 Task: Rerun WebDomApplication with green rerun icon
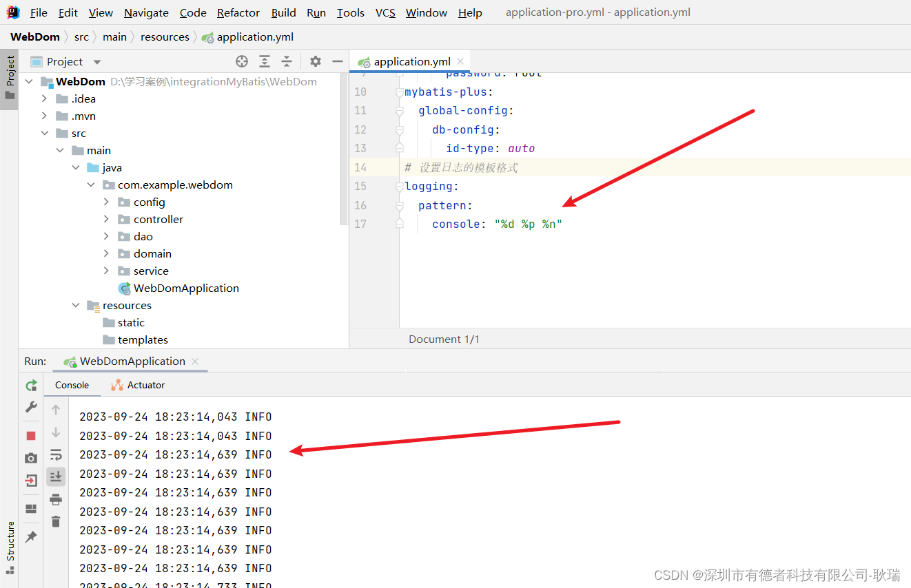coord(31,386)
